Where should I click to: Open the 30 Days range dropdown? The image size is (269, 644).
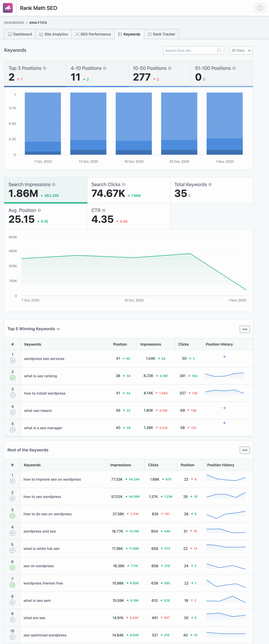(241, 50)
